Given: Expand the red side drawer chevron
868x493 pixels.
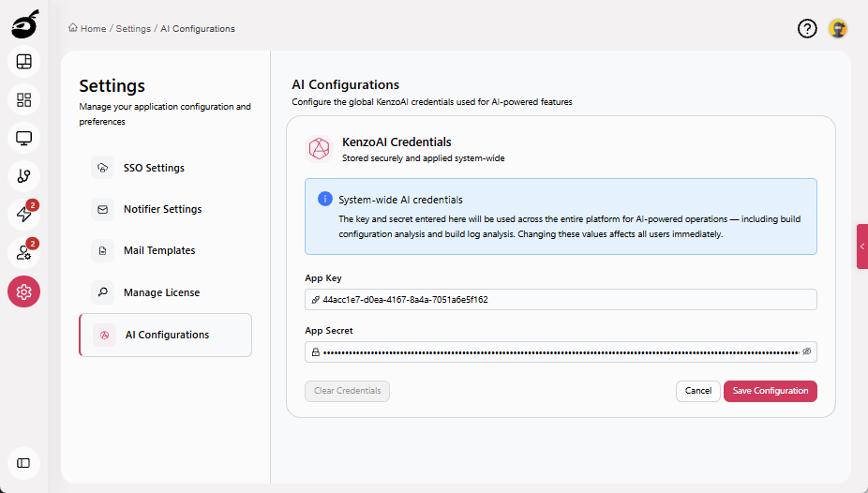Looking at the screenshot, I should click(x=862, y=246).
